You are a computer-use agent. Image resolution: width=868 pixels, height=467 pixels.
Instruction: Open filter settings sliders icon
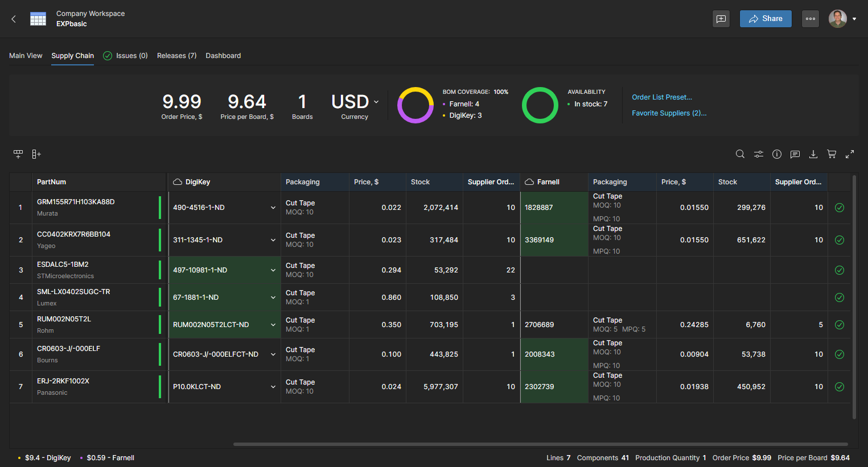[759, 154]
